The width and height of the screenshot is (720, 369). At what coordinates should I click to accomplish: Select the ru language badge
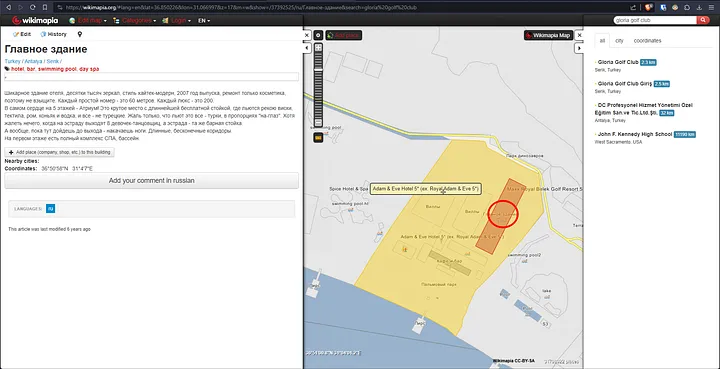(x=51, y=208)
